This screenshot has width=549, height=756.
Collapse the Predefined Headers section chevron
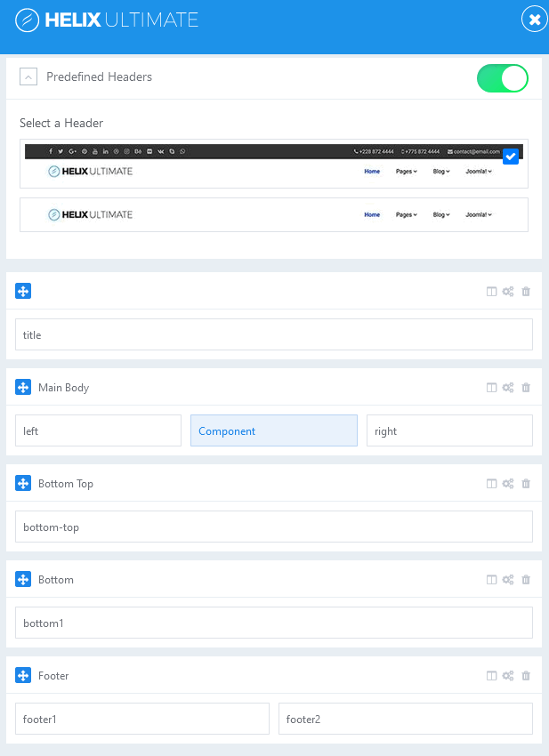[28, 76]
